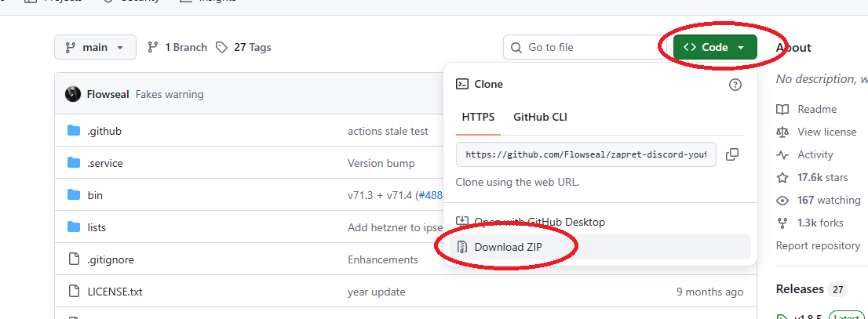
Task: Focus the Go to file search field
Action: coord(583,48)
